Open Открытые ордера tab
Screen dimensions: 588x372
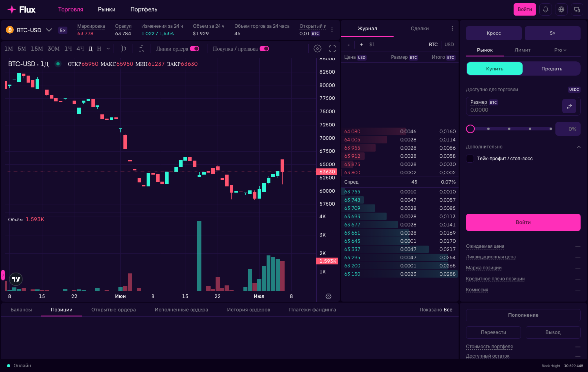tap(113, 310)
